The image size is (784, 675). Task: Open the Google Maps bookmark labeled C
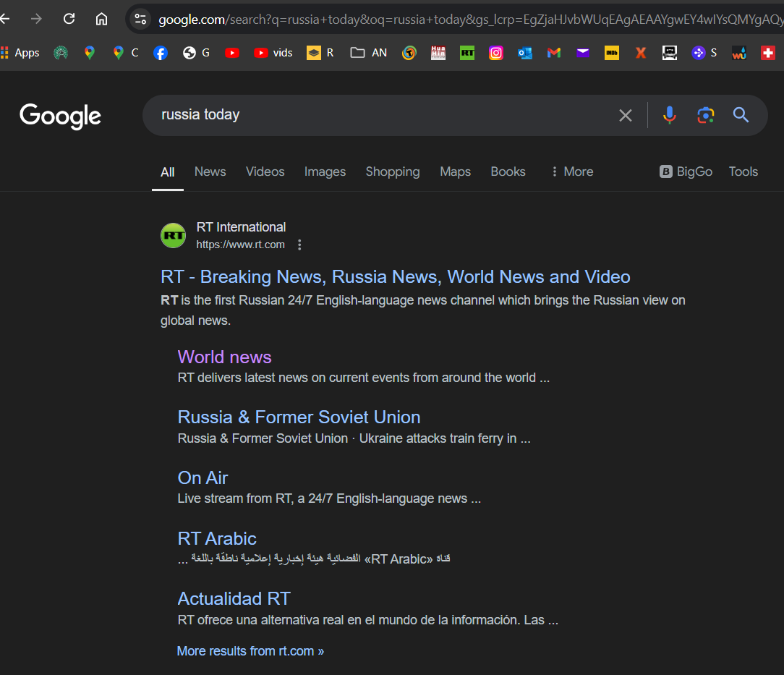click(126, 53)
